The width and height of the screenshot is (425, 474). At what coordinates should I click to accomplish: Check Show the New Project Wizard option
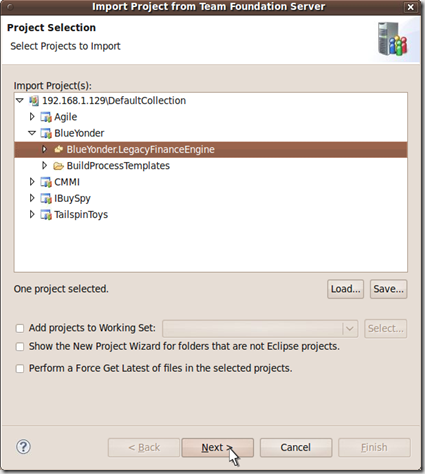pos(20,347)
